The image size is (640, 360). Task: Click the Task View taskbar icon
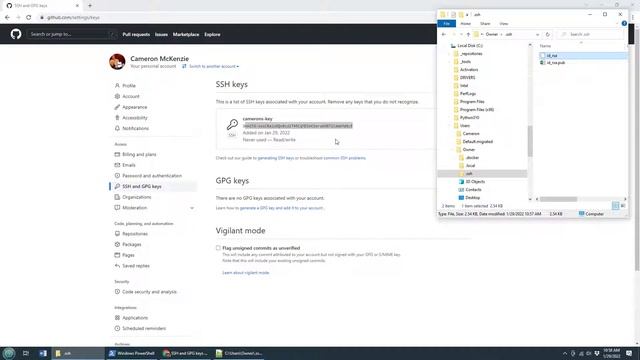pos(26,353)
